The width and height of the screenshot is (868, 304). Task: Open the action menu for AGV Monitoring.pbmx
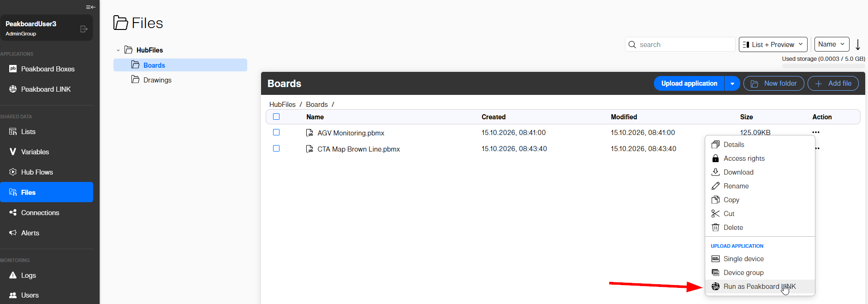point(816,132)
